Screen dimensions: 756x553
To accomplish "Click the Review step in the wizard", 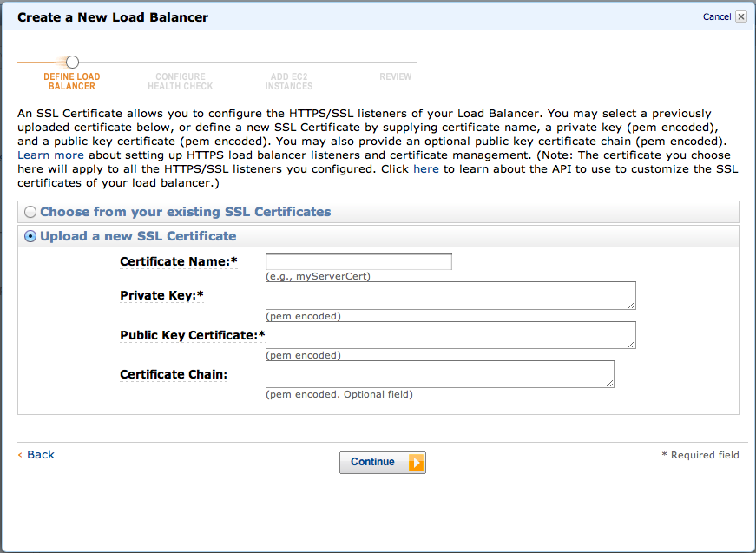I will pos(396,76).
